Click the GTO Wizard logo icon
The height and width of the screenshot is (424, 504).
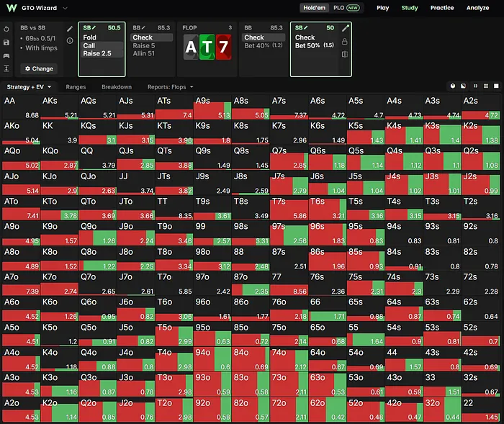click(x=12, y=8)
